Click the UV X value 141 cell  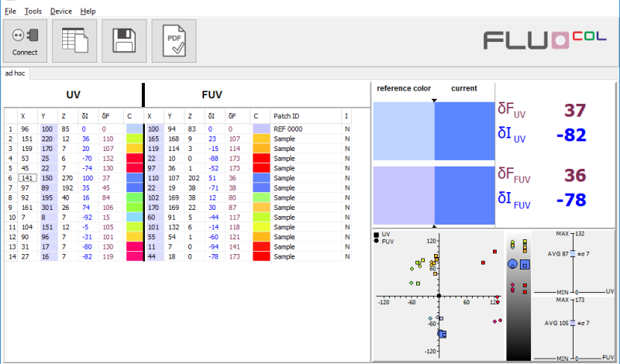coord(28,178)
